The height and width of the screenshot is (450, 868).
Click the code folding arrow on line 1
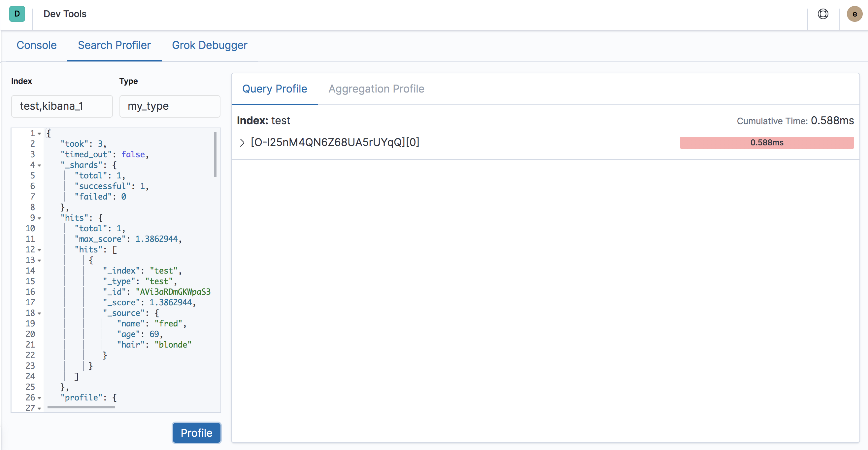point(39,134)
